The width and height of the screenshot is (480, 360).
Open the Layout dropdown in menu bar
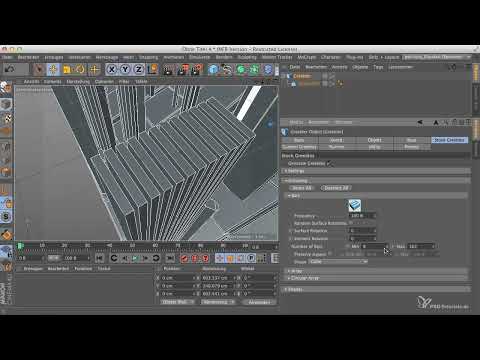coord(436,57)
